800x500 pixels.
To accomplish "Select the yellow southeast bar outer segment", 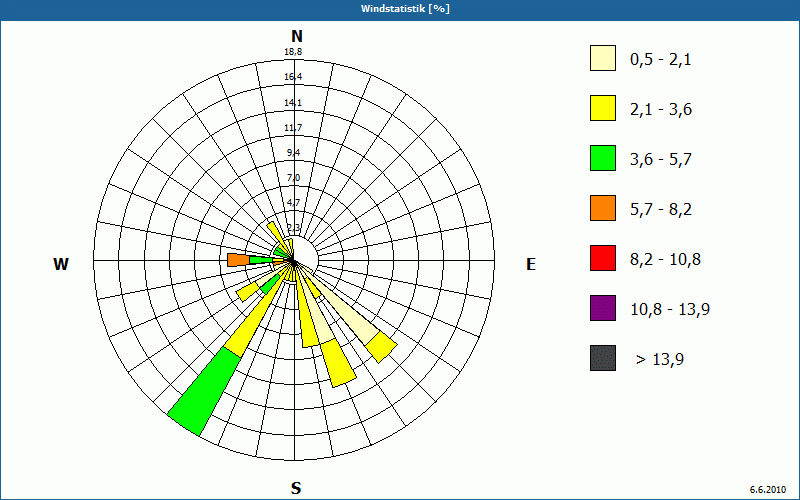I will (x=381, y=347).
